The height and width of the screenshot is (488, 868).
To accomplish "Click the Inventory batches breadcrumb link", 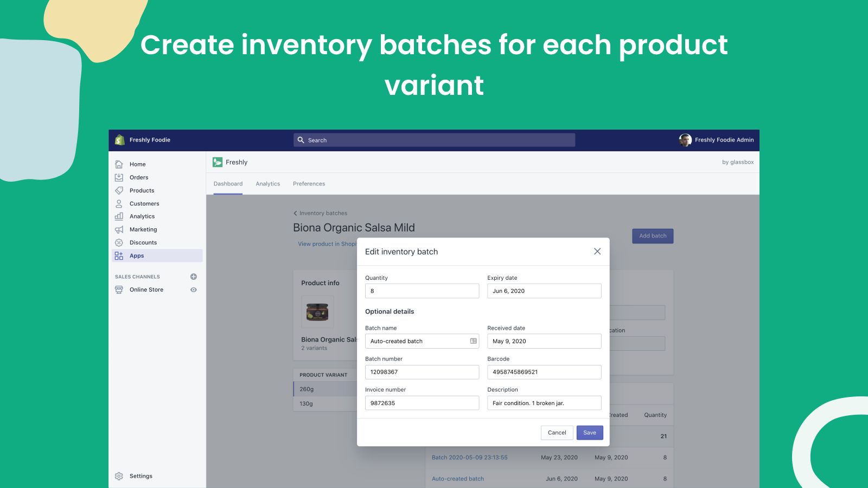I will [x=323, y=213].
